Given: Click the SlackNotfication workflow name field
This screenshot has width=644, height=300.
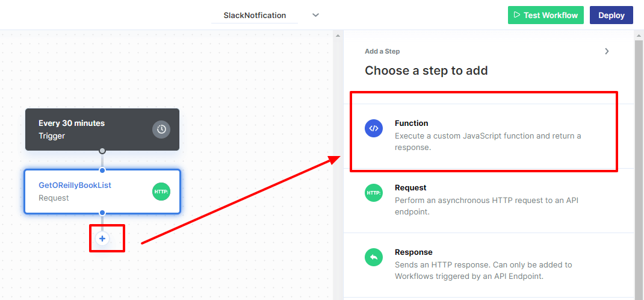Looking at the screenshot, I should 255,15.
